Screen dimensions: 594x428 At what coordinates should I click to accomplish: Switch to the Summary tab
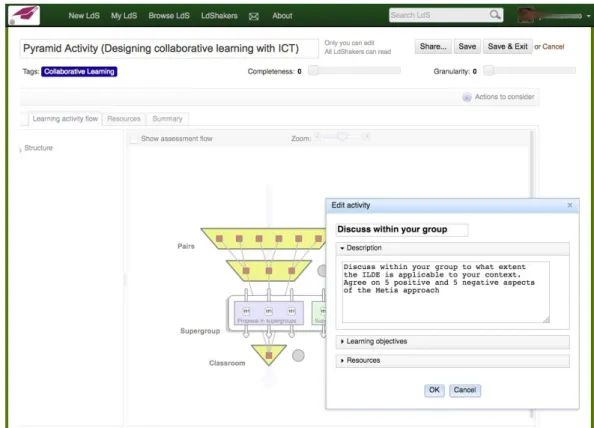[x=167, y=119]
